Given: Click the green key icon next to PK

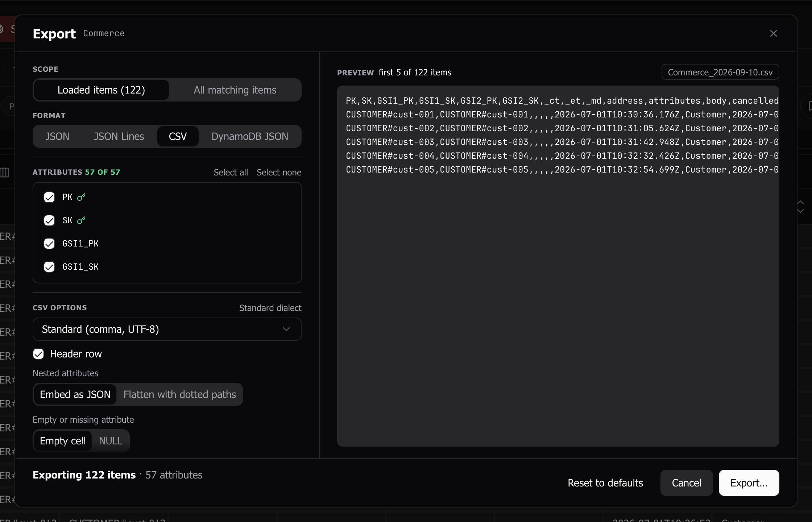Looking at the screenshot, I should point(81,197).
